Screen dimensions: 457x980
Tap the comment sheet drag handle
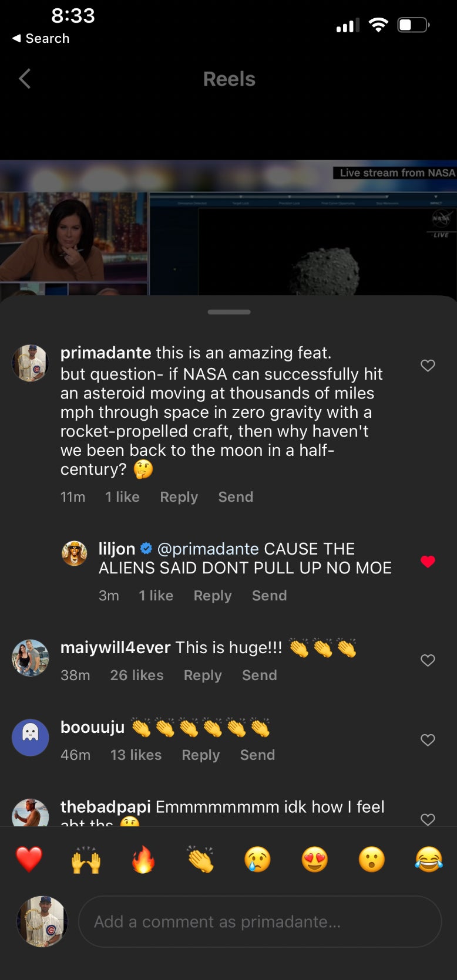229,312
